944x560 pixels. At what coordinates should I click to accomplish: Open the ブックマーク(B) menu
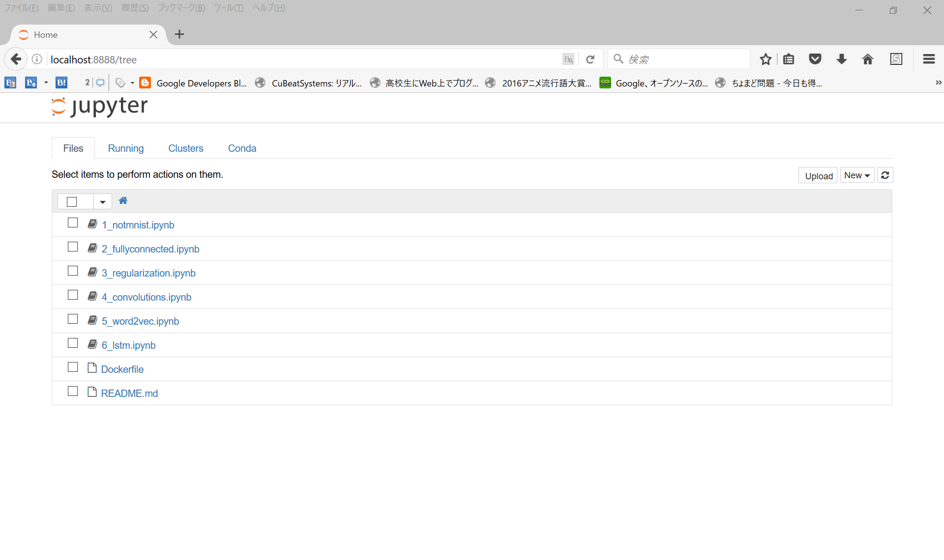(x=181, y=8)
